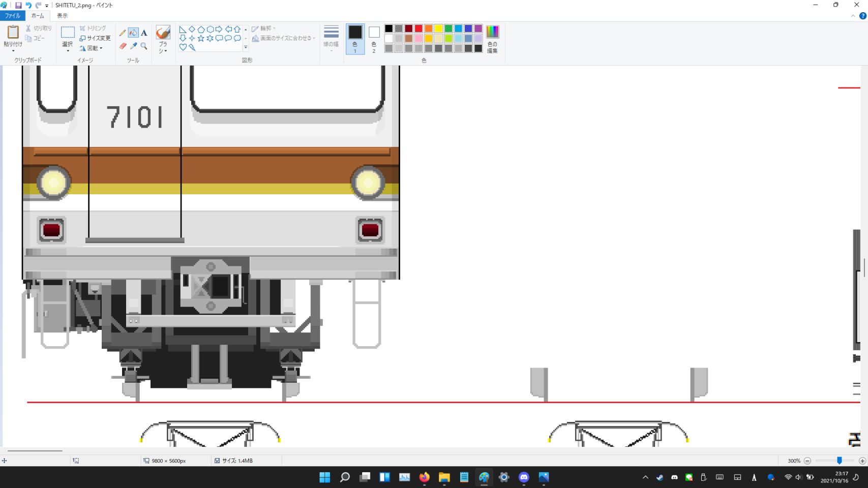
Task: Select the Text tool
Action: (144, 33)
